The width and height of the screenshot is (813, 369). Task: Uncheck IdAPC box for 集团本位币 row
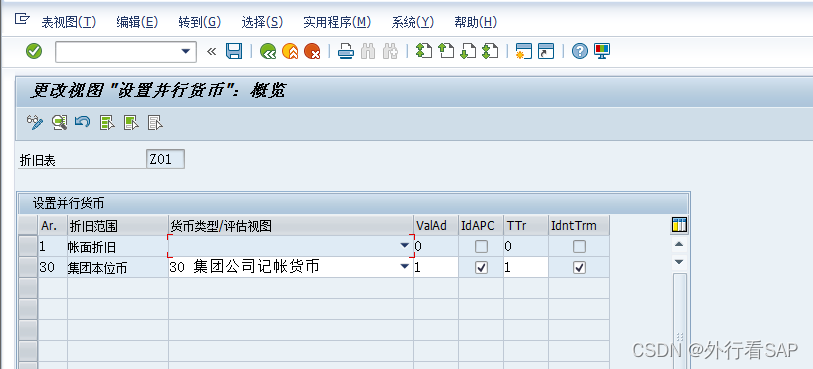pyautogui.click(x=482, y=267)
